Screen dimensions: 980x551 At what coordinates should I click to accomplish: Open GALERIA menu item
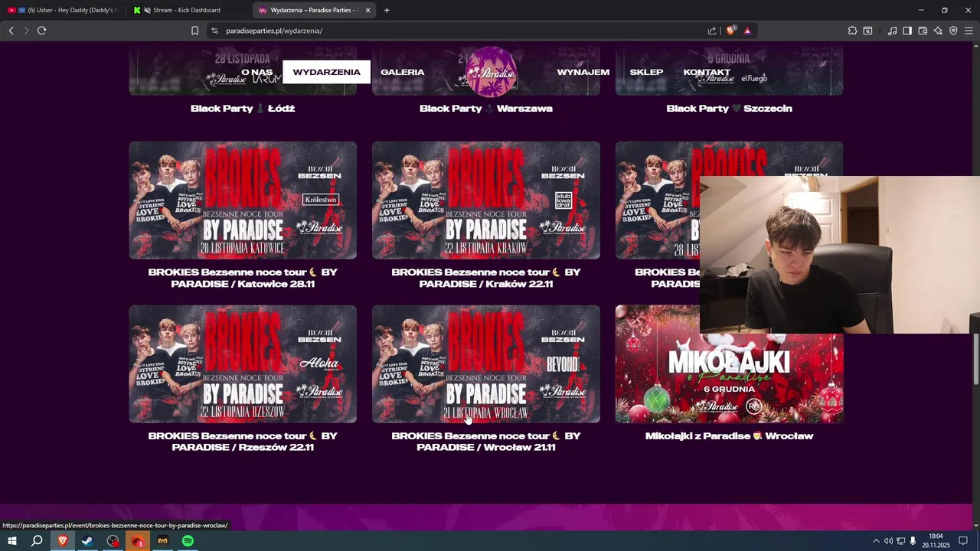[x=403, y=72]
